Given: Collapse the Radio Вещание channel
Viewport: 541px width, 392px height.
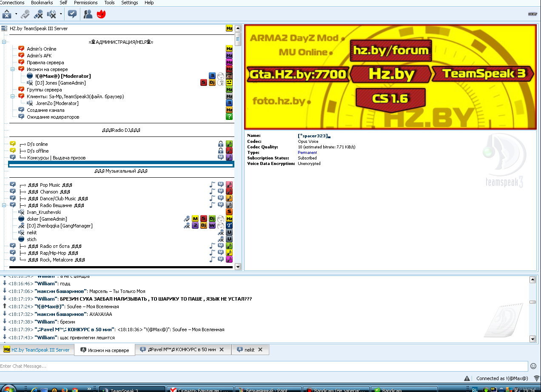Looking at the screenshot, I should tap(5, 205).
